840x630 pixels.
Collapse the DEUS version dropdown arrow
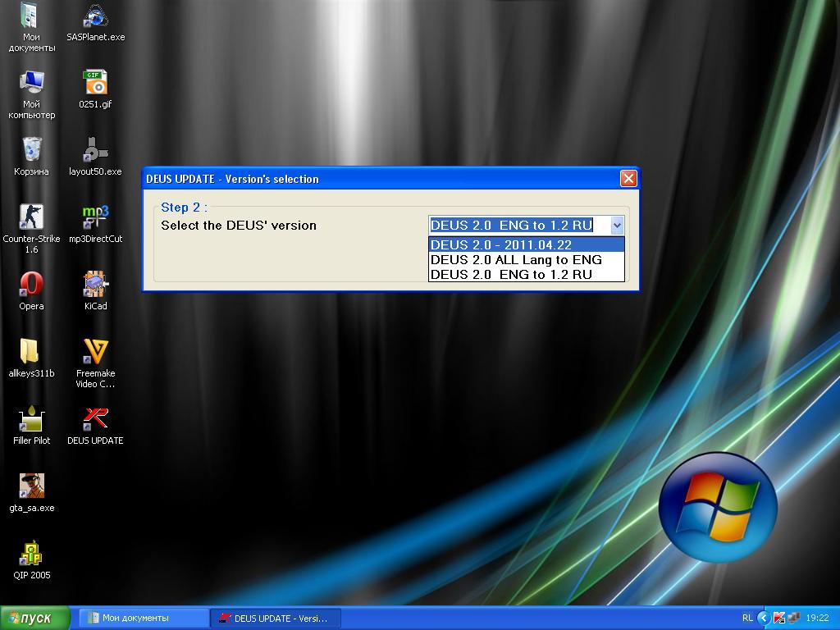(x=617, y=226)
